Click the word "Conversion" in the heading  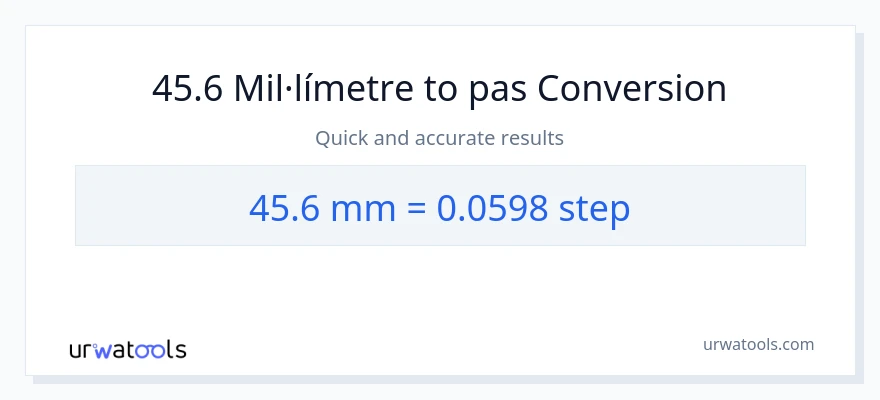(632, 89)
